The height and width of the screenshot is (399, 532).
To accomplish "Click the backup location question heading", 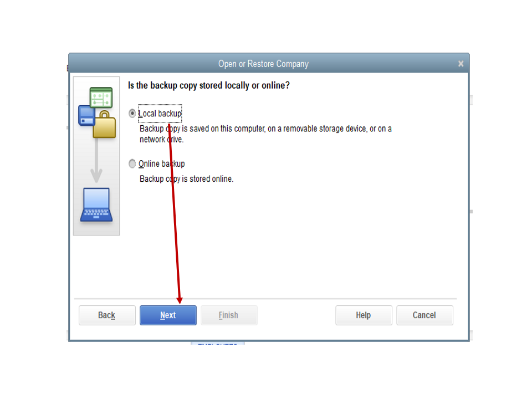I will pyautogui.click(x=209, y=85).
